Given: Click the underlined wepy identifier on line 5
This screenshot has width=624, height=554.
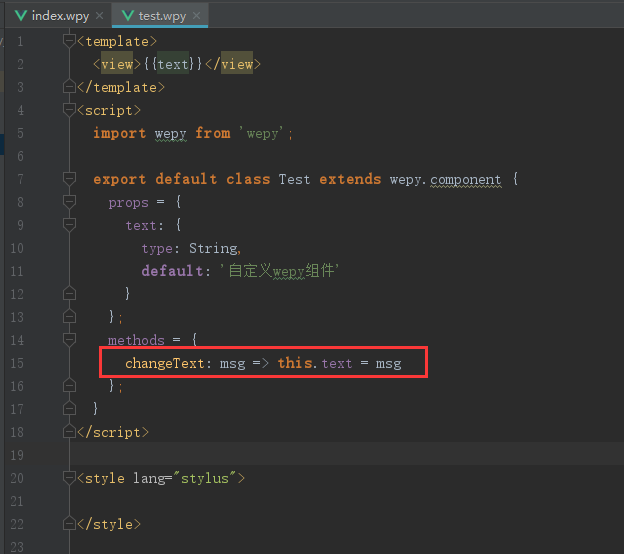Looking at the screenshot, I should click(x=170, y=134).
